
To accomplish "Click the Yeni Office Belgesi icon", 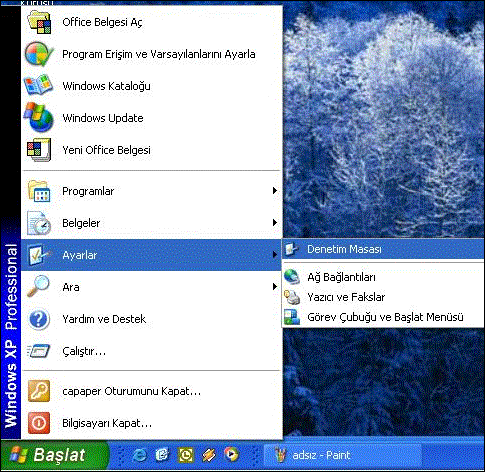I will (39, 150).
